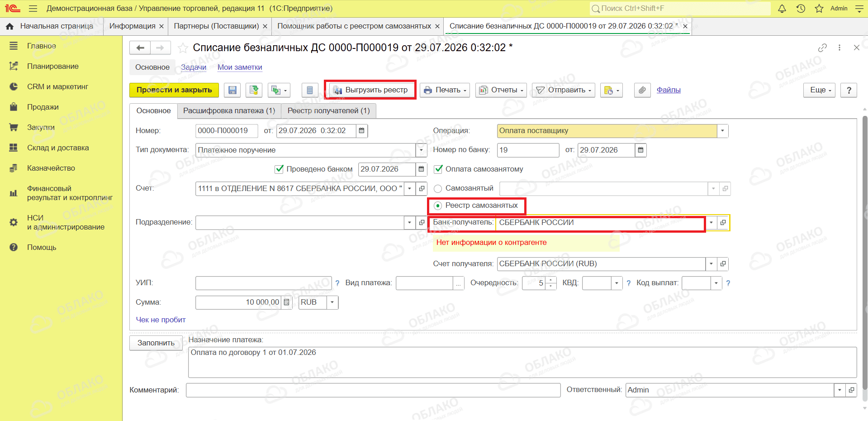This screenshot has height=421, width=868.
Task: Add document to favorites with star icon
Action: coord(183,48)
